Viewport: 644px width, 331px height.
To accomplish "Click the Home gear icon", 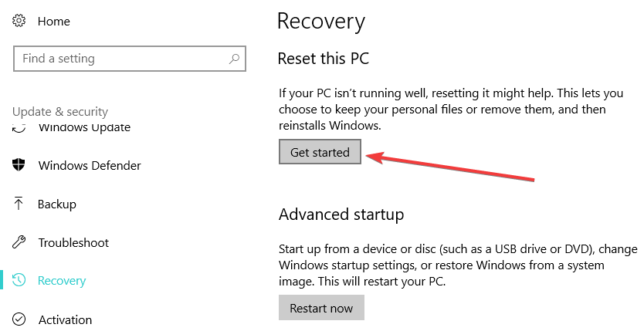I will (x=20, y=22).
